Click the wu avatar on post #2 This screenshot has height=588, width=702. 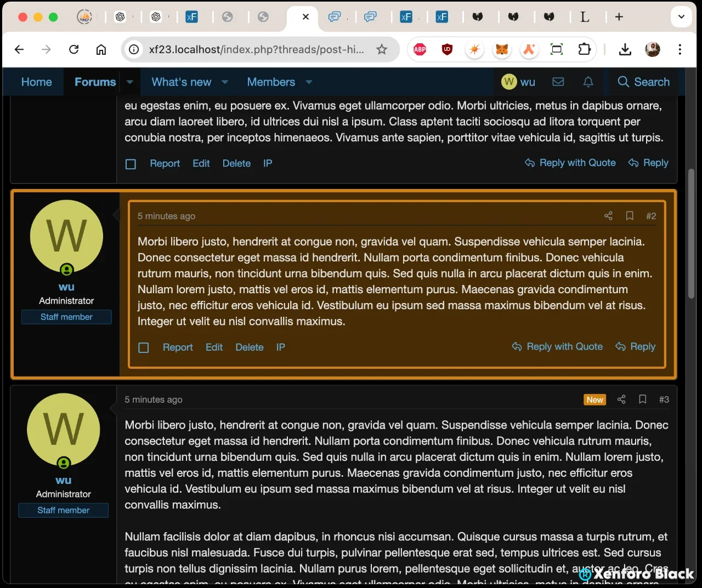coord(66,236)
